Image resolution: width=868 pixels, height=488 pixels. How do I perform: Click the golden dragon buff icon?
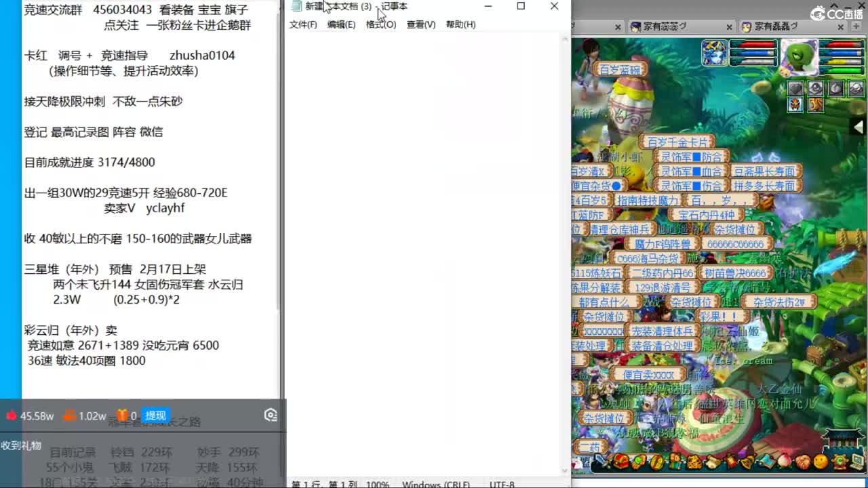pos(815,104)
